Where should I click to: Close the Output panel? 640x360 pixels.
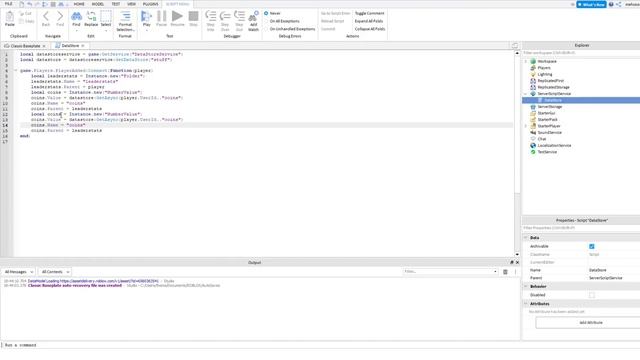(x=517, y=262)
